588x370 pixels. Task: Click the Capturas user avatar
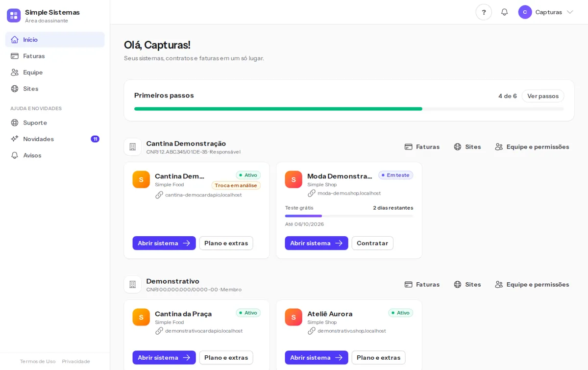pyautogui.click(x=525, y=12)
